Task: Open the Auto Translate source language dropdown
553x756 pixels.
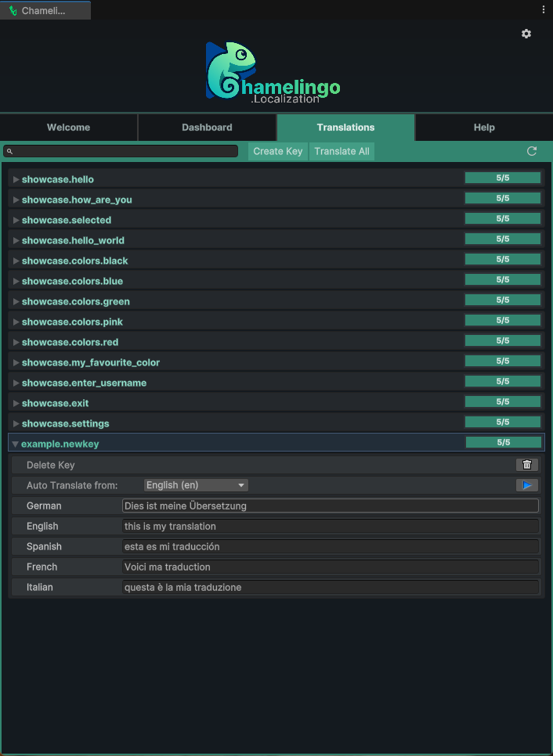Action: tap(196, 485)
